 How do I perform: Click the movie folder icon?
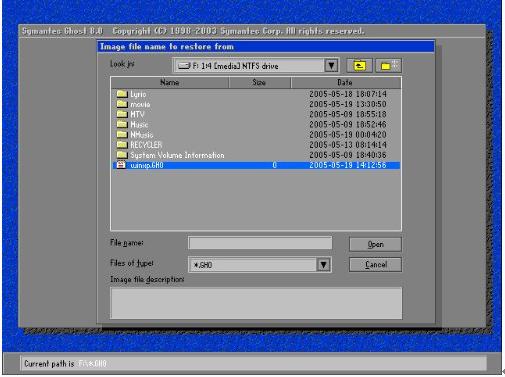pyautogui.click(x=122, y=104)
